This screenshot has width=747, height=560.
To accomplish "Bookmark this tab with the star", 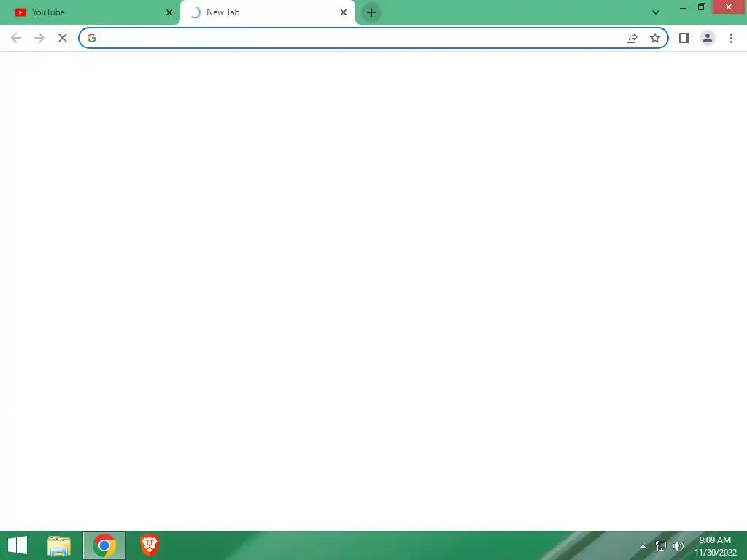I will (655, 38).
